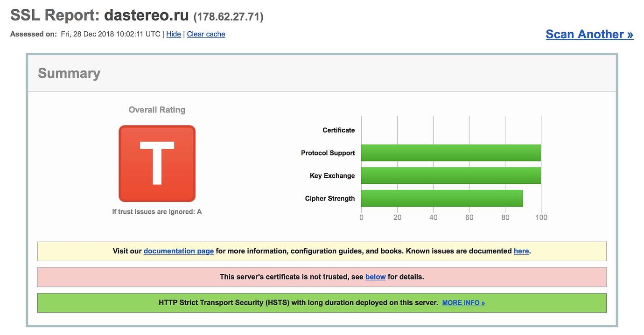Click the Protocol Support green bar

tap(451, 153)
